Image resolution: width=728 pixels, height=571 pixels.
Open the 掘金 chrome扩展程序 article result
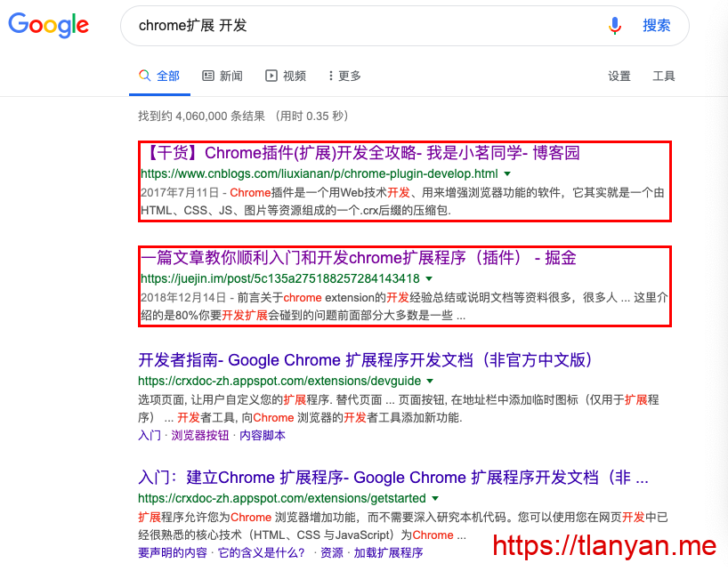tap(359, 258)
